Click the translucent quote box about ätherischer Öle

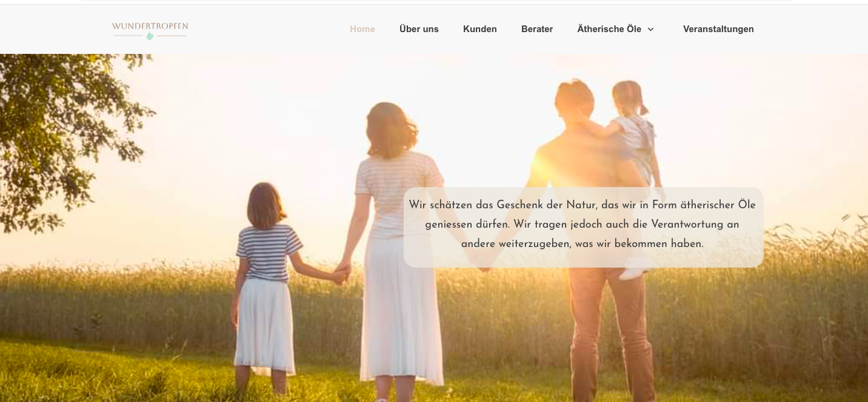[x=584, y=227]
